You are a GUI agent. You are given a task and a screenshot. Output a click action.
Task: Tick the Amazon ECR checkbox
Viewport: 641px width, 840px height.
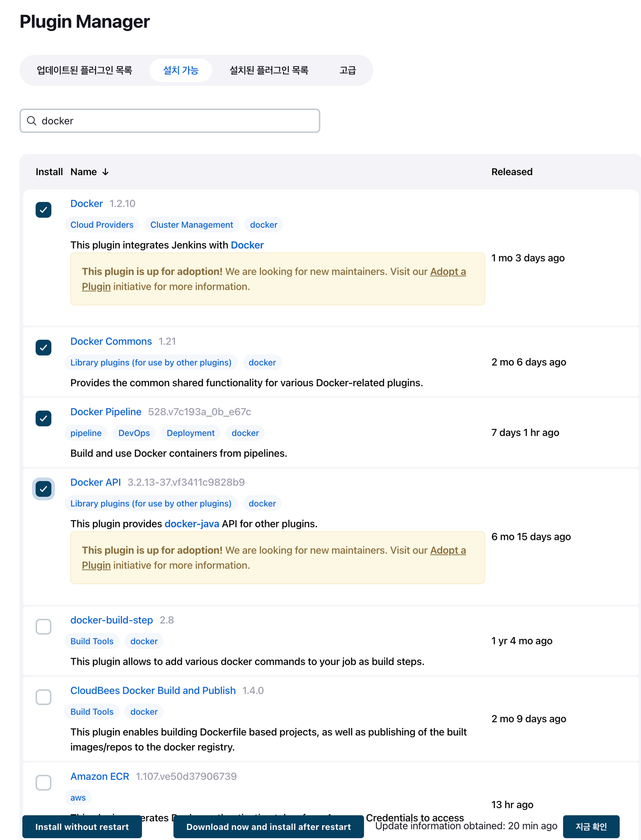point(44,782)
